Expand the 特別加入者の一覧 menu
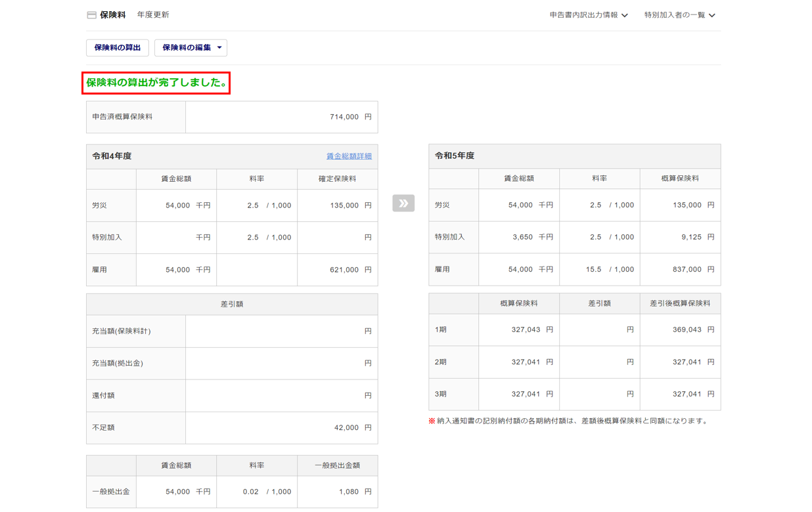 point(679,15)
